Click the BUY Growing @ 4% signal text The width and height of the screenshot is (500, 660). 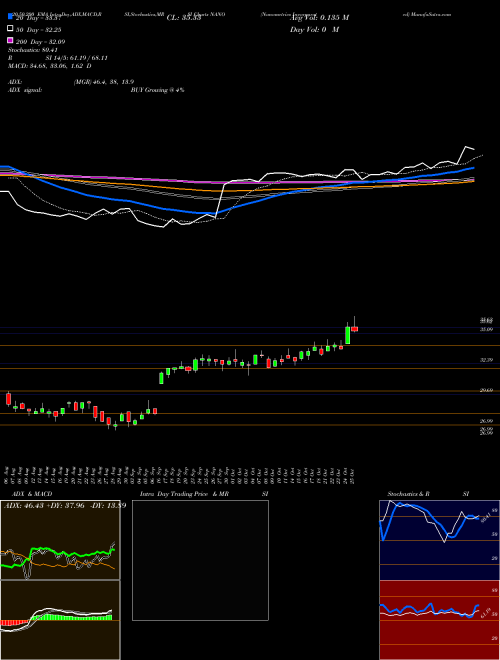(x=157, y=90)
